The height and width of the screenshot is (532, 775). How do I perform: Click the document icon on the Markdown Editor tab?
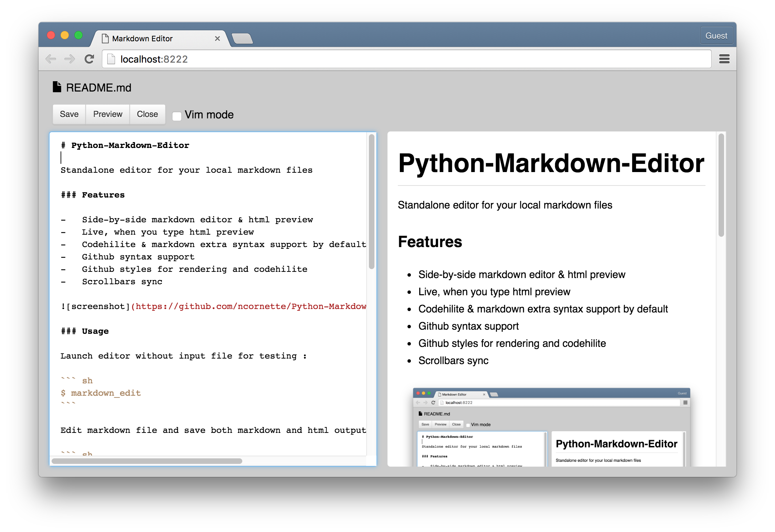pos(106,38)
